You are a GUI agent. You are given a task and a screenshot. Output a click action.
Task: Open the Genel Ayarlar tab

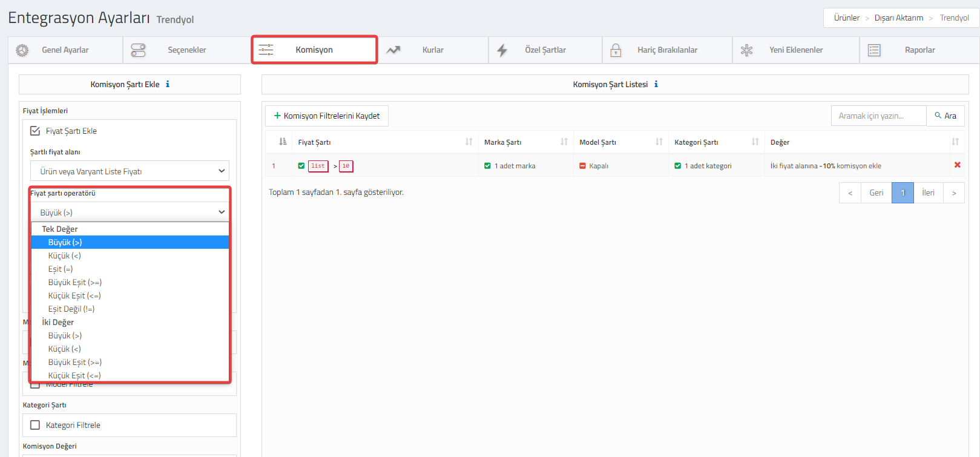click(x=65, y=50)
